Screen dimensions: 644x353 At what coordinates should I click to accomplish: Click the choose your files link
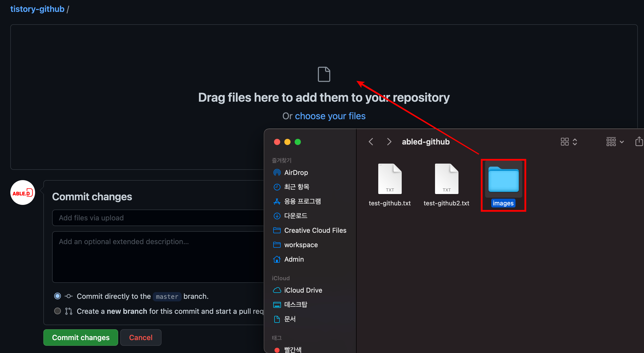click(330, 116)
